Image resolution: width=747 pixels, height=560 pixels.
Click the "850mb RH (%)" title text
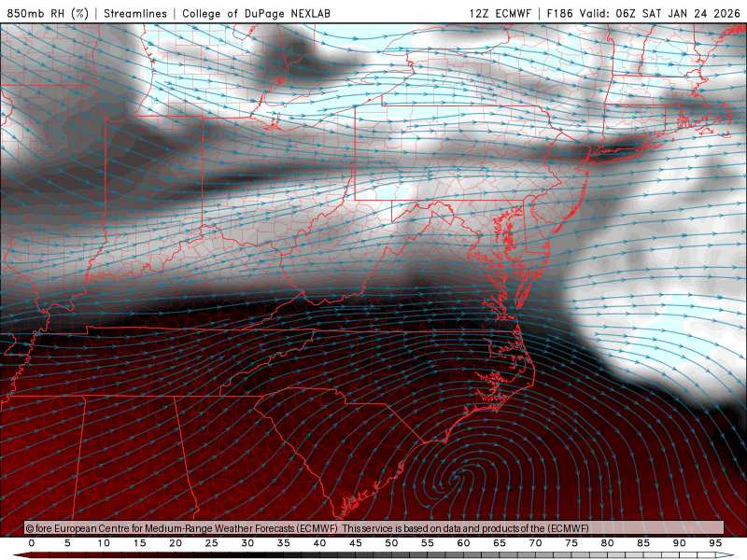[x=48, y=13]
